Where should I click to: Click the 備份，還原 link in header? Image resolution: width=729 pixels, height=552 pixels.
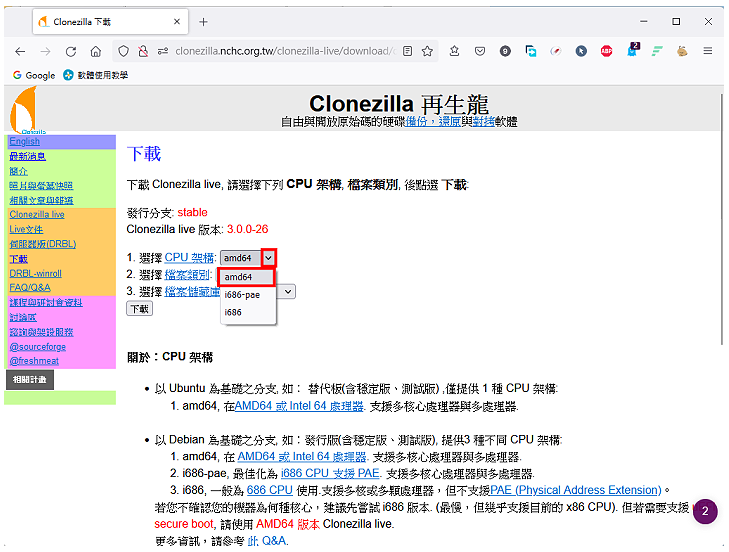433,122
